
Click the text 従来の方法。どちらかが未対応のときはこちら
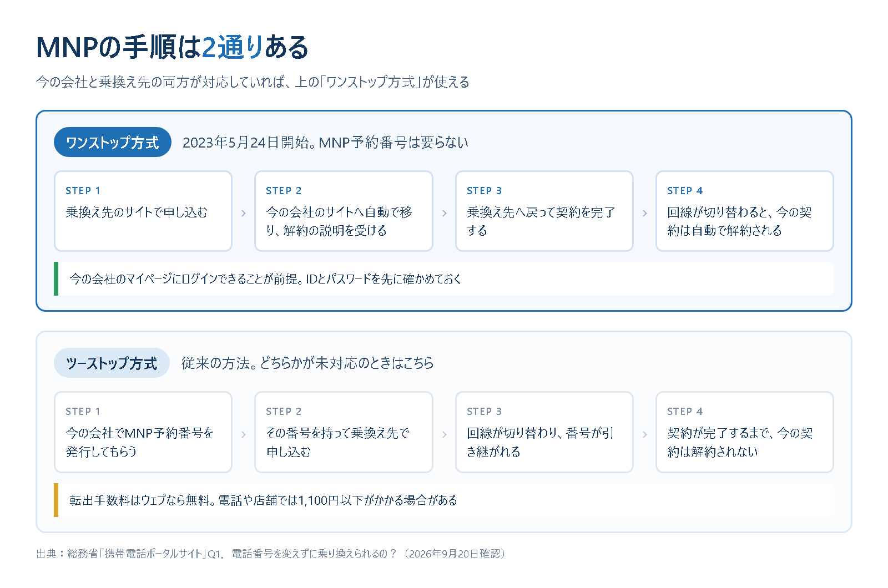[307, 363]
